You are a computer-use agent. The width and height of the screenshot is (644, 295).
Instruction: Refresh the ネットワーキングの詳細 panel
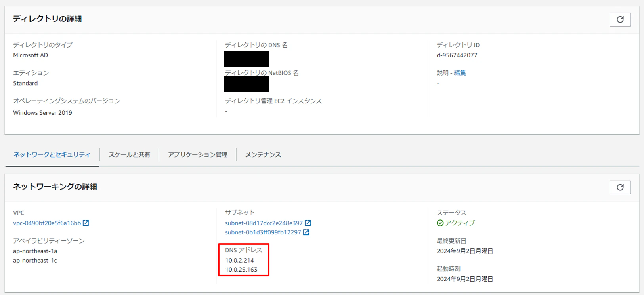(620, 187)
